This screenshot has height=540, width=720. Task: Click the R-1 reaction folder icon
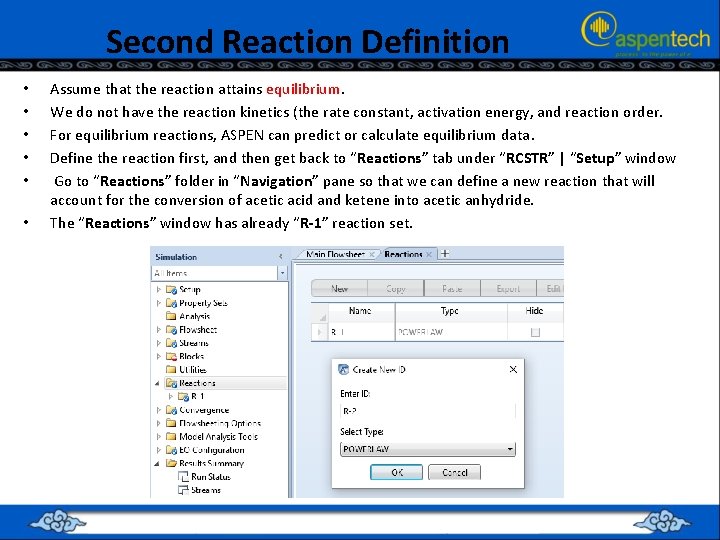pyautogui.click(x=183, y=396)
